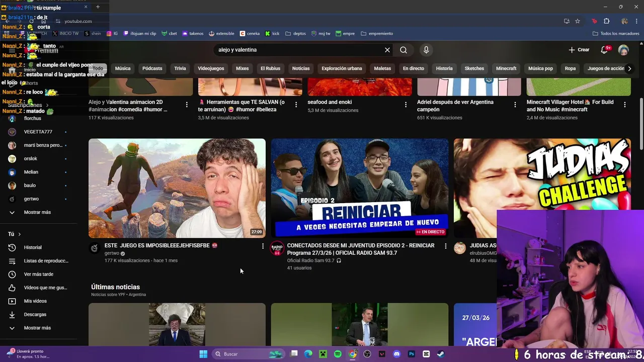644x362 pixels.
Task: Start voice search with the microphone
Action: (426, 50)
